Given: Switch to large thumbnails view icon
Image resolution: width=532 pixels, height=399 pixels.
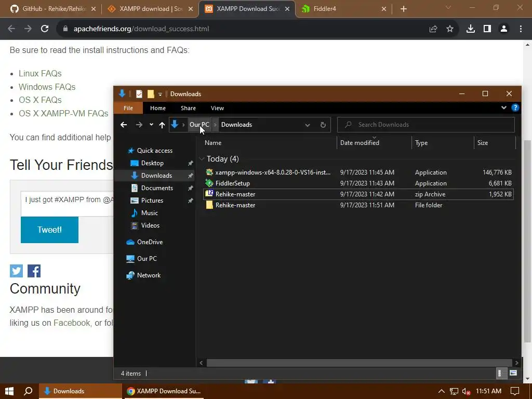Looking at the screenshot, I should point(513,373).
